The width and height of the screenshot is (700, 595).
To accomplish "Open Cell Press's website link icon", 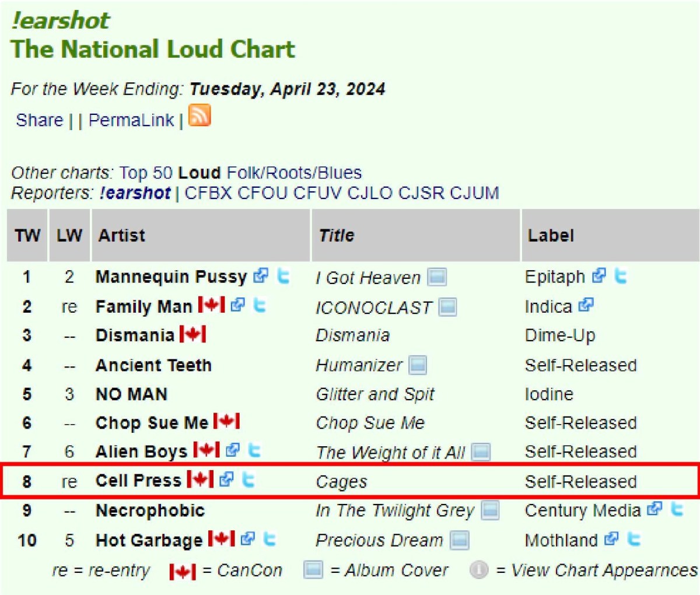I will pos(228,480).
